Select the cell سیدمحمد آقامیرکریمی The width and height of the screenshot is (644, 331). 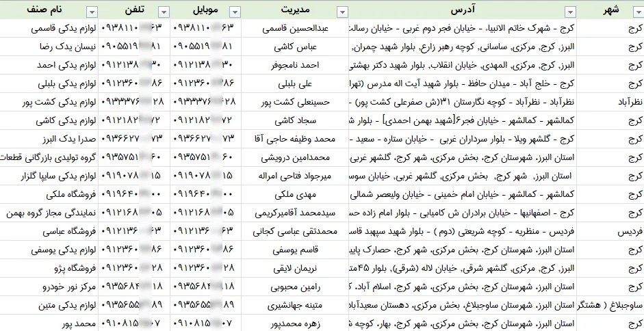click(295, 213)
